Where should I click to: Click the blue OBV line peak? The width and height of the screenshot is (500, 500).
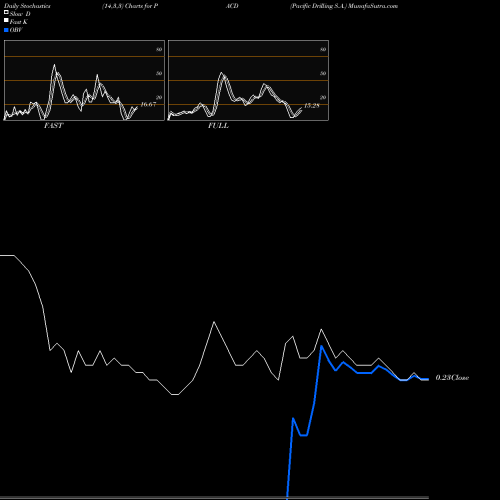click(321, 346)
